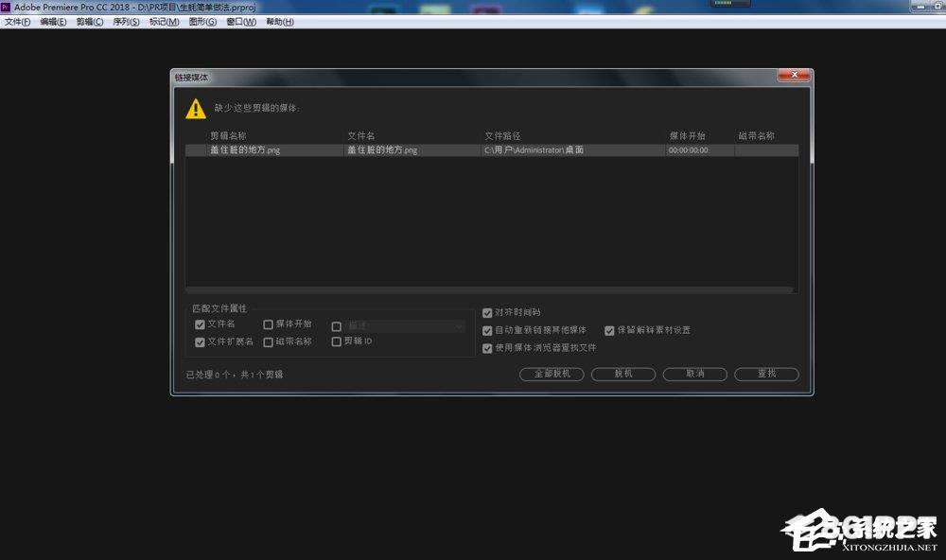Click the 全部脱机 button
The image size is (946, 560).
552,375
